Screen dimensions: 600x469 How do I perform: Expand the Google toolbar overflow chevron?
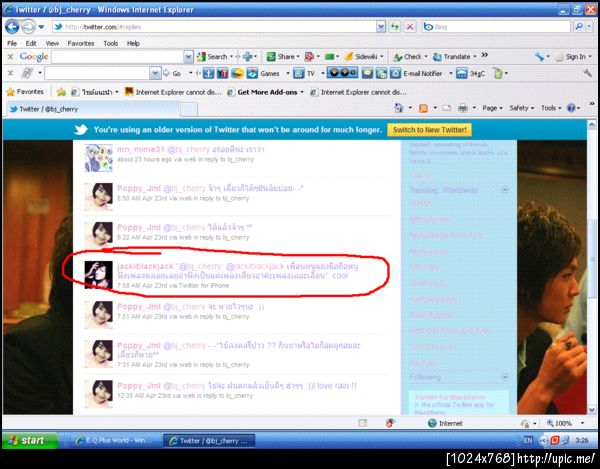point(484,55)
